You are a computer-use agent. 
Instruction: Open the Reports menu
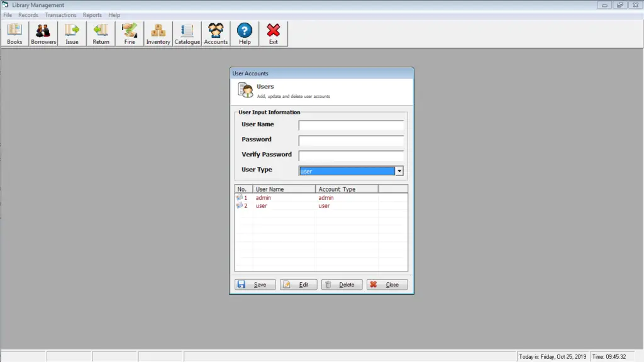point(92,14)
